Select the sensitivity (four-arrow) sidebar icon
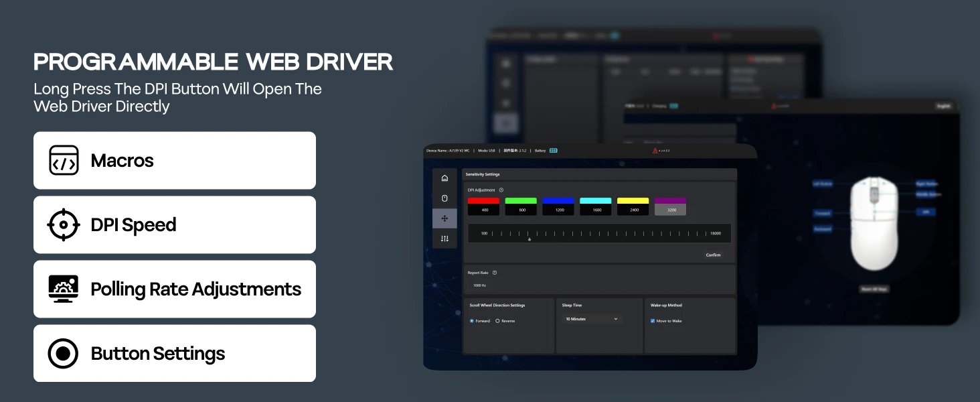The image size is (980, 402). coord(444,218)
